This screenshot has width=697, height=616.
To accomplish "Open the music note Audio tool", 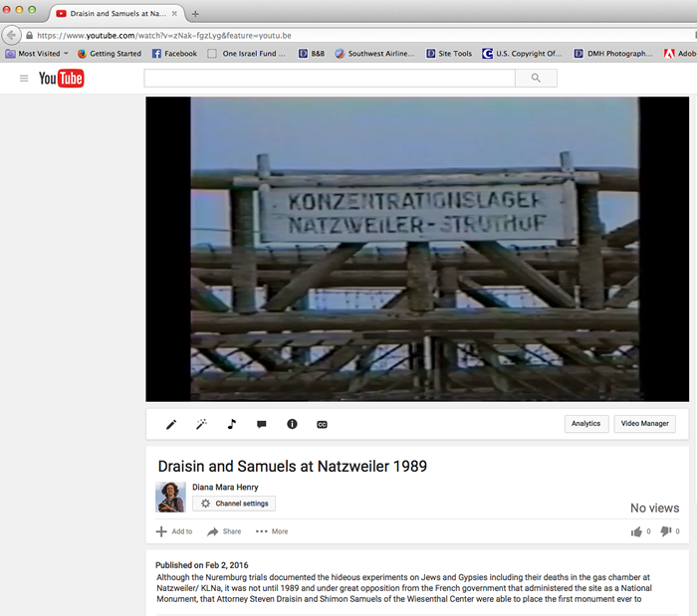I will click(232, 424).
